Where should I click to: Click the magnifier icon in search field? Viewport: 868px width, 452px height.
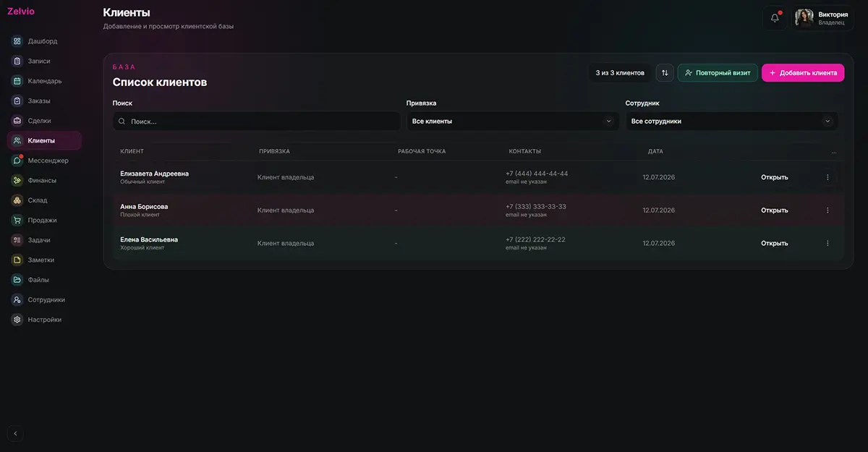click(x=122, y=121)
